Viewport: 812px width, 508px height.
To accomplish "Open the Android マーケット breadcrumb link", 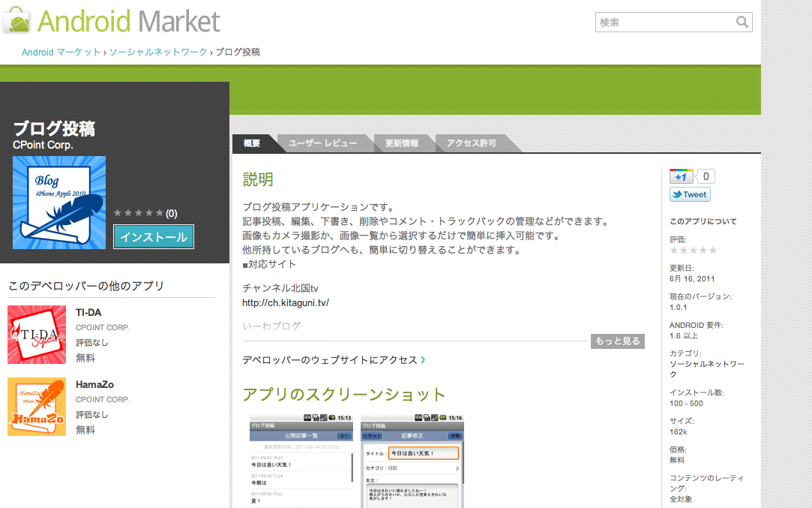I will (61, 52).
